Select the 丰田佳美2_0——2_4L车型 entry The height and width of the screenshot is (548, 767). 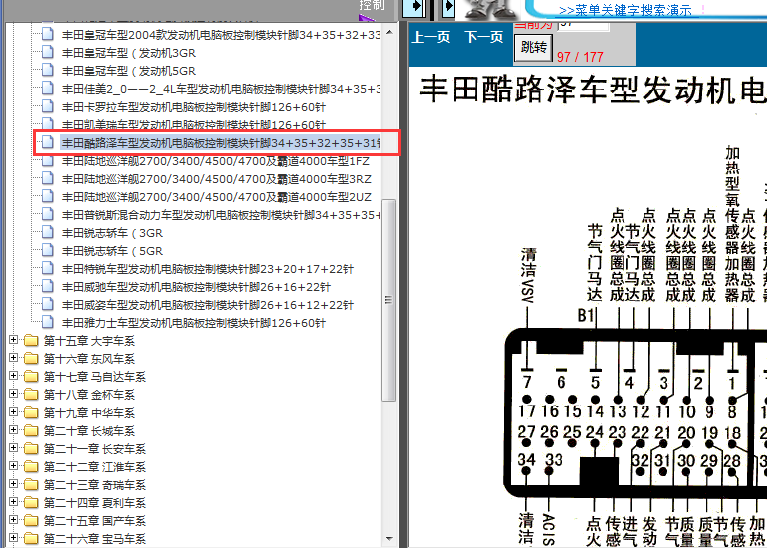coord(221,89)
